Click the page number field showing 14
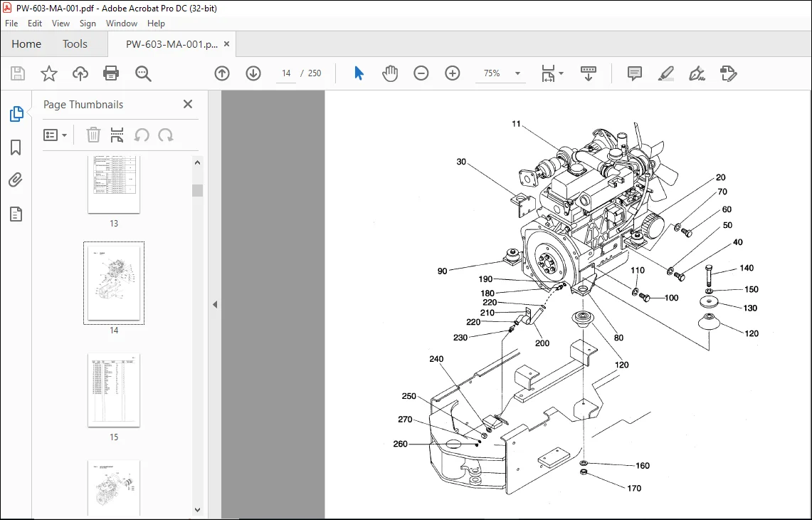The width and height of the screenshot is (812, 520). (x=286, y=73)
